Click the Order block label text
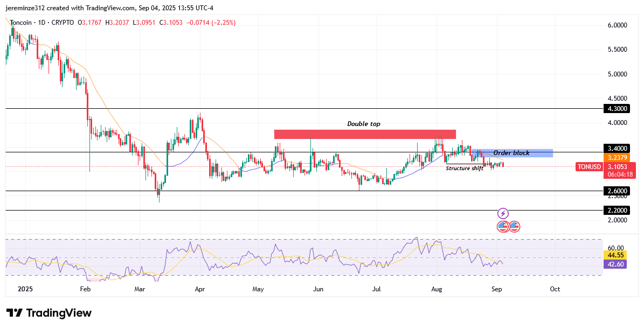Viewport: 644px width, 329px height. [x=511, y=153]
